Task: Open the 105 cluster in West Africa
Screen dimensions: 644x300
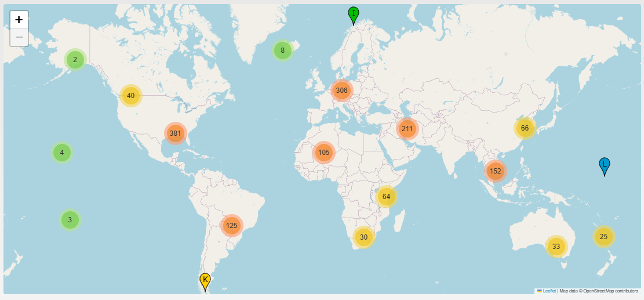Action: [323, 153]
